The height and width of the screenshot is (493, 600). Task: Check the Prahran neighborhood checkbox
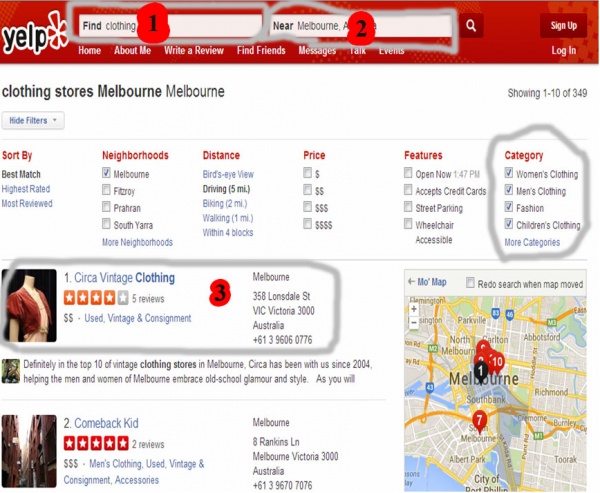106,207
